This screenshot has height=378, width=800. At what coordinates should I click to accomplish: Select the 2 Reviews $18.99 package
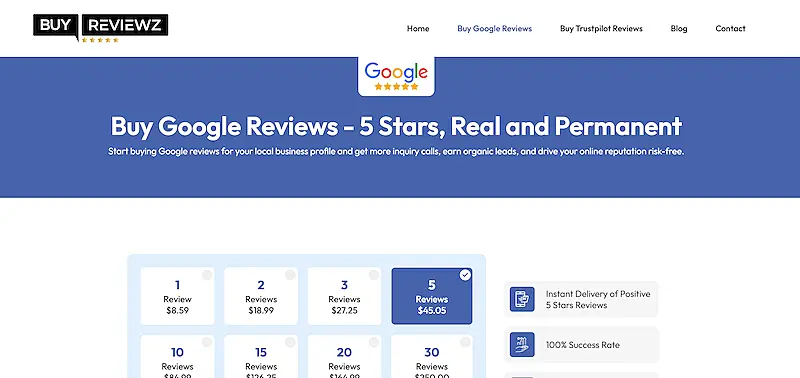(261, 296)
